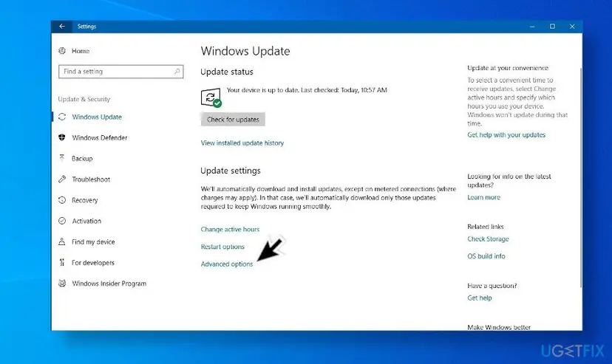Click the Learn more link
The height and width of the screenshot is (364, 612).
(483, 197)
